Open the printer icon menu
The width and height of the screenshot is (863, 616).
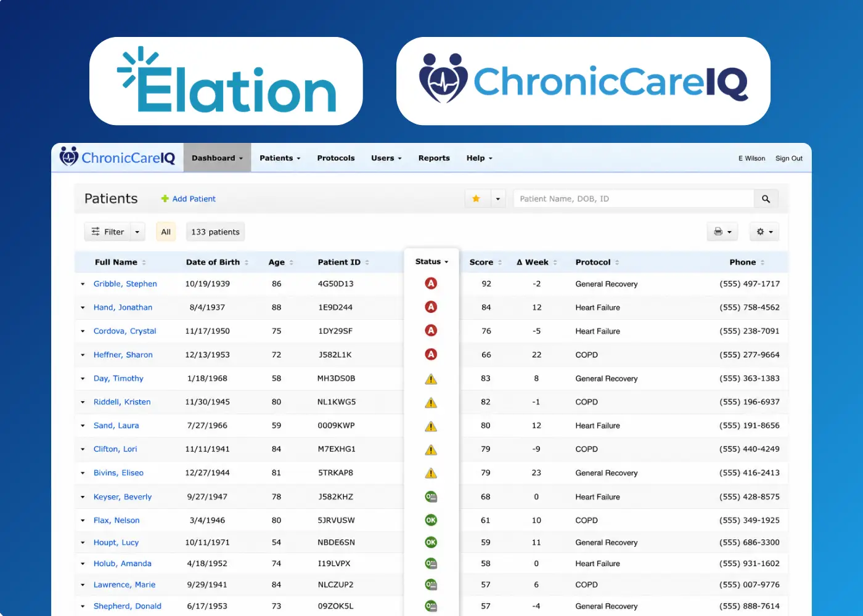click(722, 232)
